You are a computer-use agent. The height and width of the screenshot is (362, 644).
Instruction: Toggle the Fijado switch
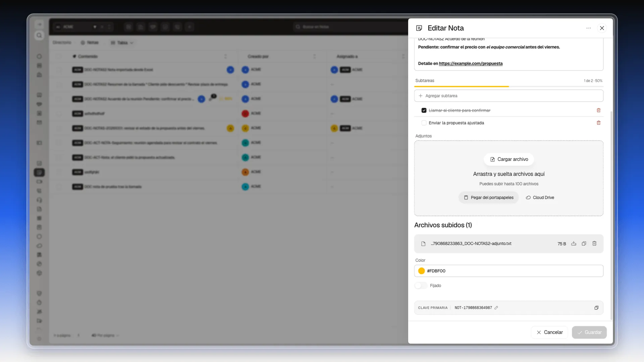click(421, 286)
